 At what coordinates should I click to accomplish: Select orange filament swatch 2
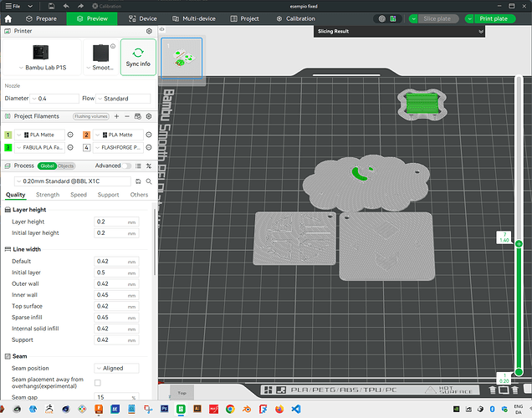click(86, 135)
